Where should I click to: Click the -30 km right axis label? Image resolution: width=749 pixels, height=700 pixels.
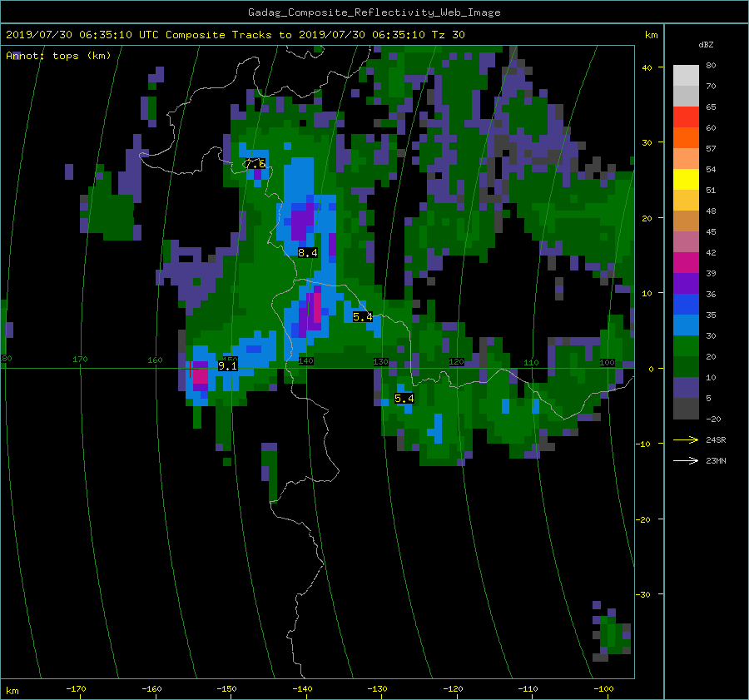tap(643, 594)
